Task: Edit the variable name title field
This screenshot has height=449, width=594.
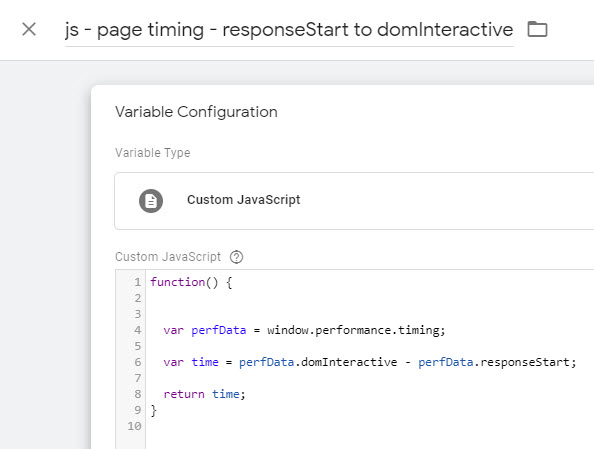Action: [x=289, y=30]
